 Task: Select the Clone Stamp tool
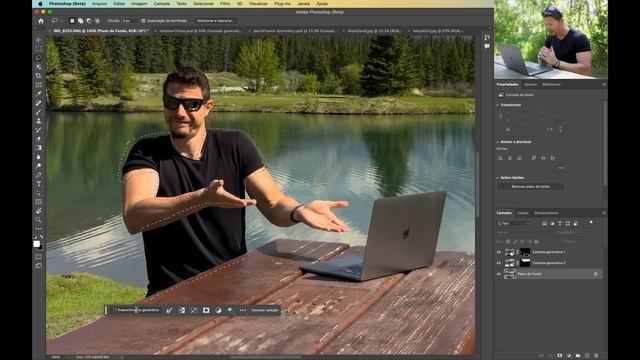point(38,121)
